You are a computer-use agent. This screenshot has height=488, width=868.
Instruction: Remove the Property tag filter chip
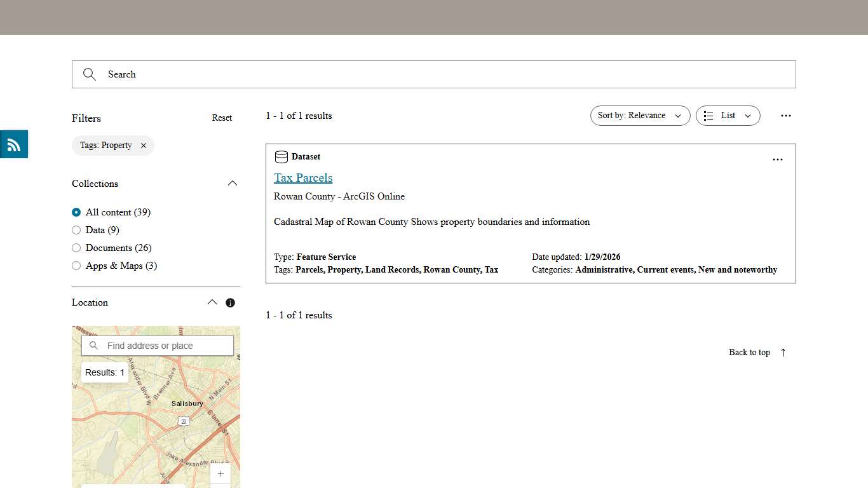coord(144,146)
